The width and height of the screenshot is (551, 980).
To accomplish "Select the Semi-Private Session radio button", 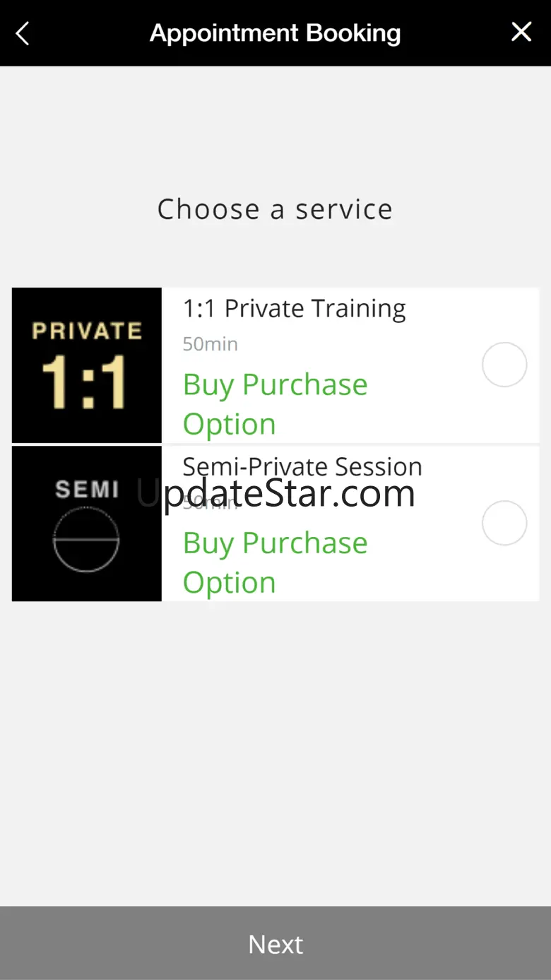I will click(504, 523).
